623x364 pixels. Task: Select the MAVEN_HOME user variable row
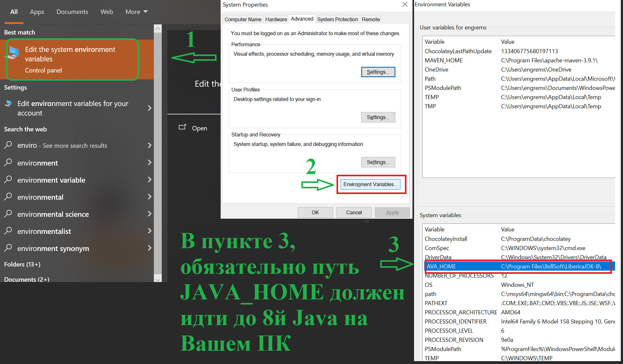pos(443,60)
